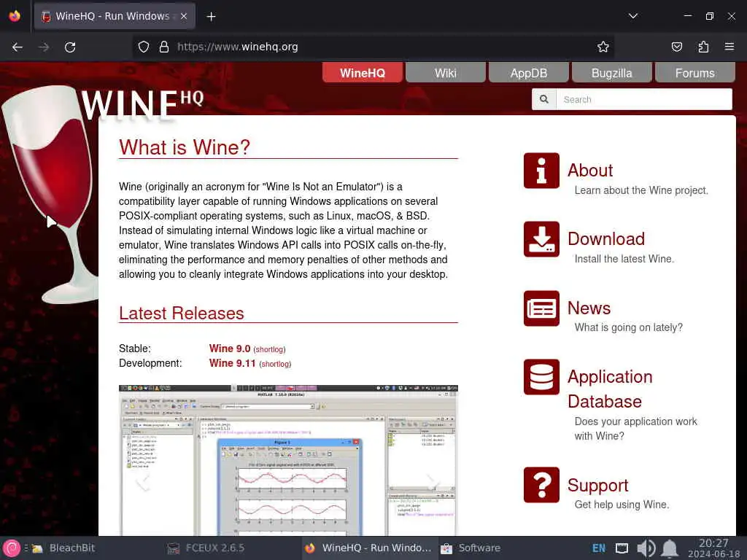Open the list all tabs dropdown

point(632,16)
